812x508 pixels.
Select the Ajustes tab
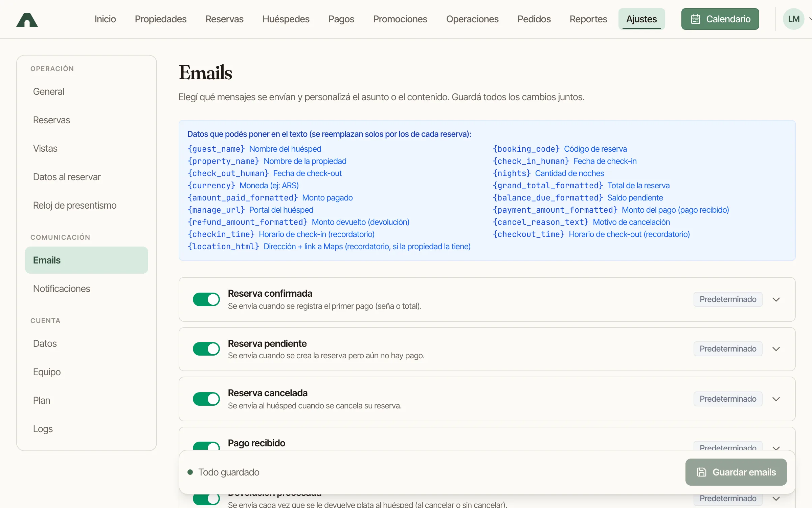(641, 19)
